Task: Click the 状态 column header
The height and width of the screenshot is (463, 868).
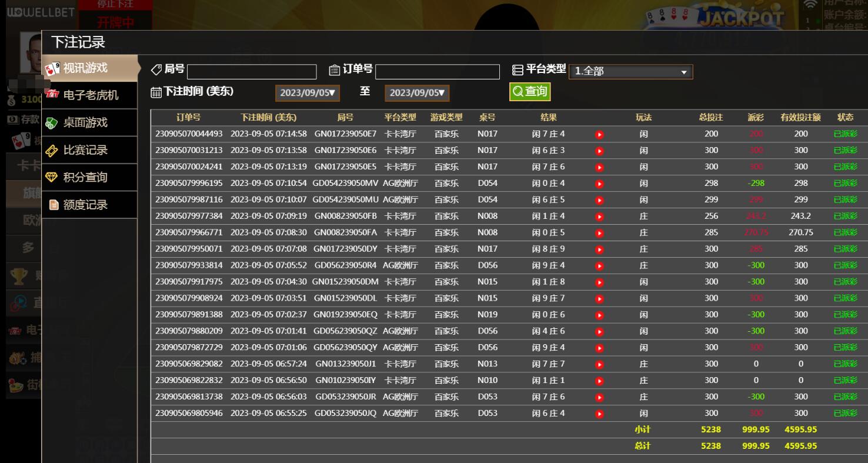Action: 845,118
